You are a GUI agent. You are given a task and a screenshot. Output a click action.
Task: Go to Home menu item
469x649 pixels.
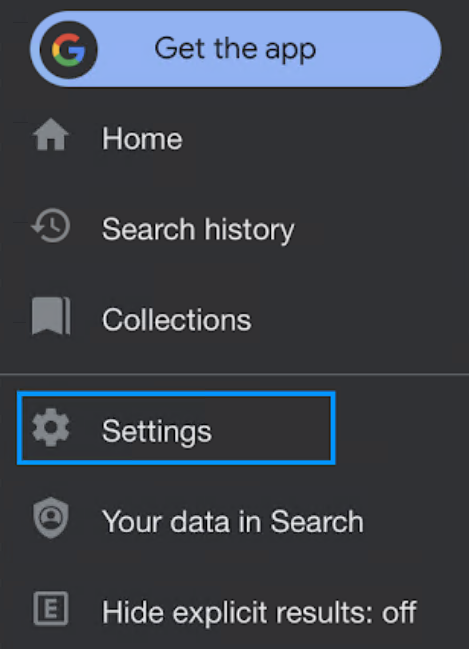pos(234,138)
